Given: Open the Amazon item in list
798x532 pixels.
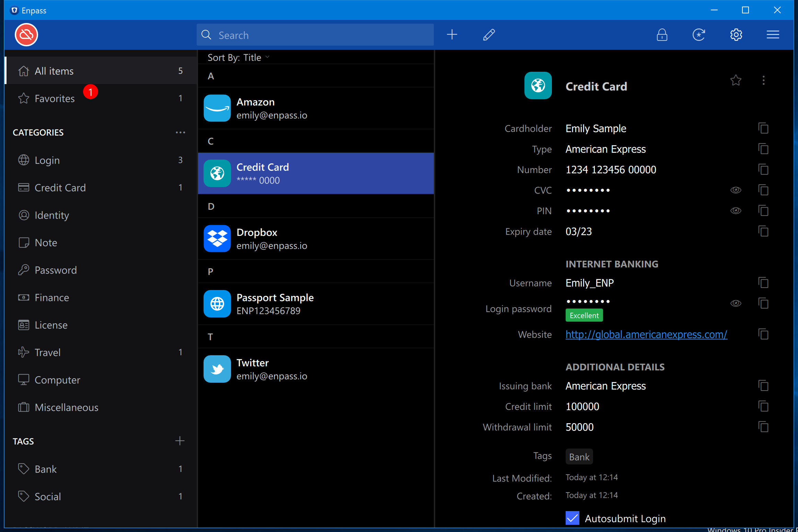Looking at the screenshot, I should (x=316, y=108).
